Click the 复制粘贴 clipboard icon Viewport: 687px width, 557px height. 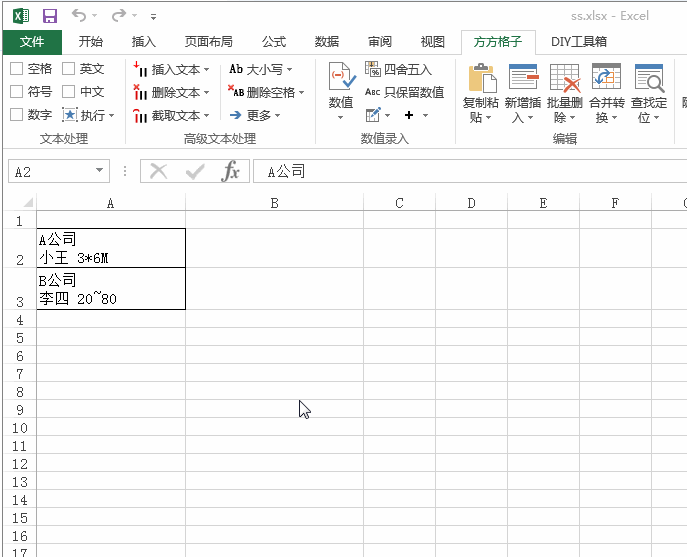point(481,78)
